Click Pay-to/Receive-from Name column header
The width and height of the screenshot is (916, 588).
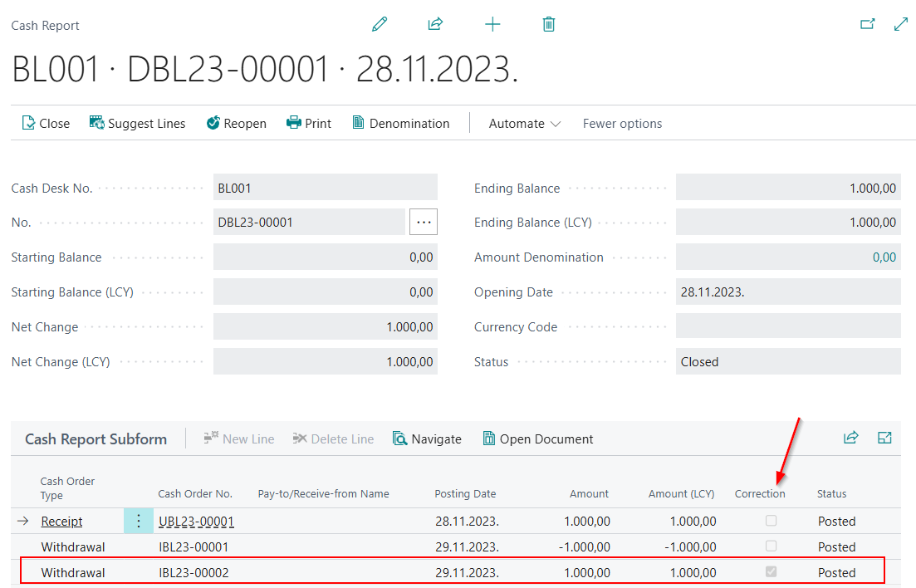[x=323, y=494]
